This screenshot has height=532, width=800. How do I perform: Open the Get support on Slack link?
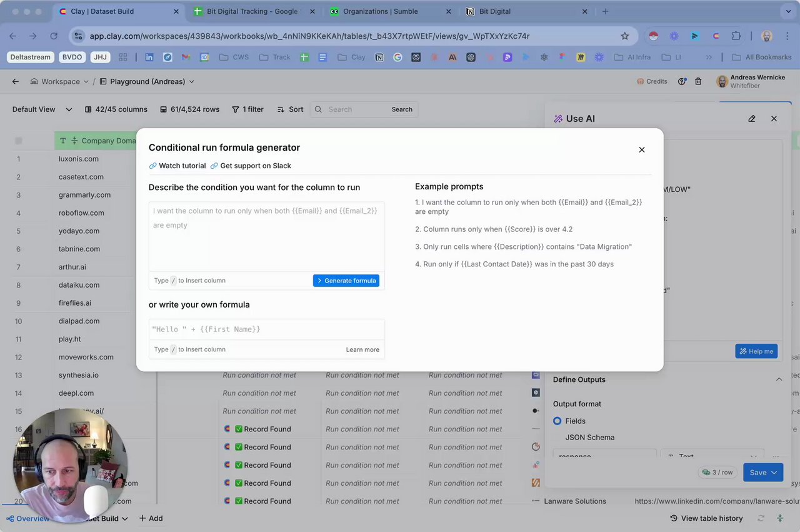pyautogui.click(x=251, y=166)
